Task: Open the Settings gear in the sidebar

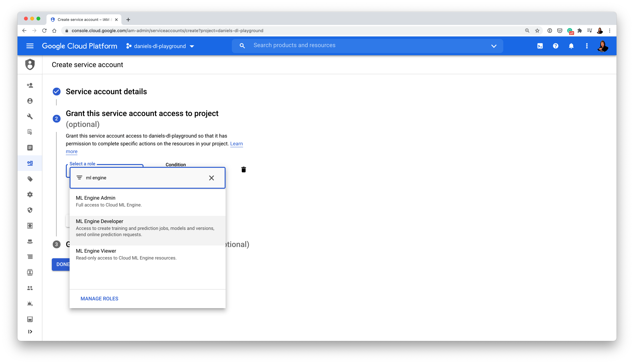Action: pos(30,194)
